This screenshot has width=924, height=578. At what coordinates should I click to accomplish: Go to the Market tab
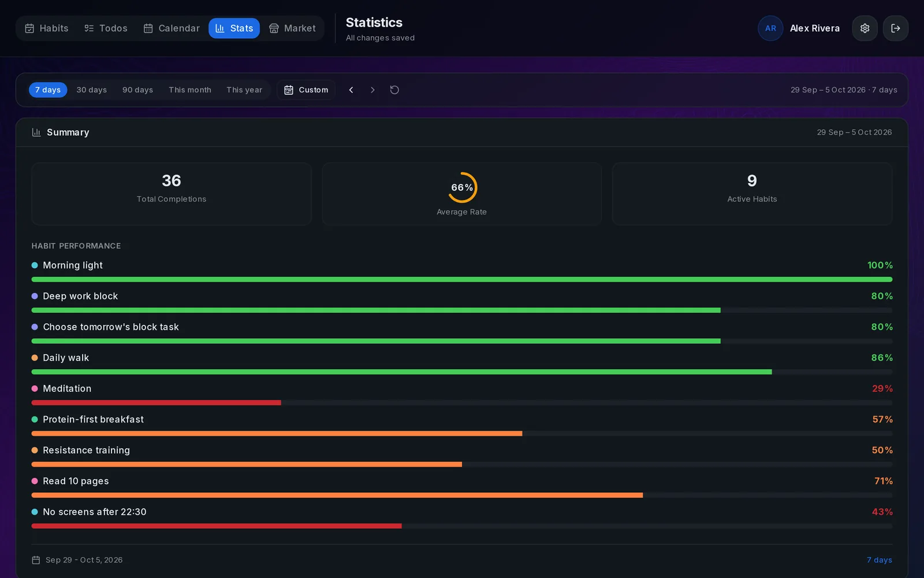click(x=292, y=28)
